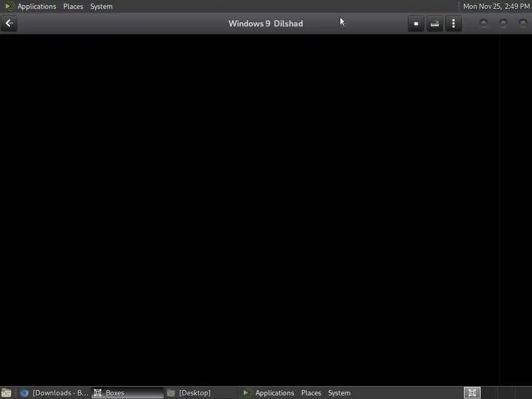Click the show desktop icon in bottom panel
This screenshot has width=532, height=399.
pos(6,393)
